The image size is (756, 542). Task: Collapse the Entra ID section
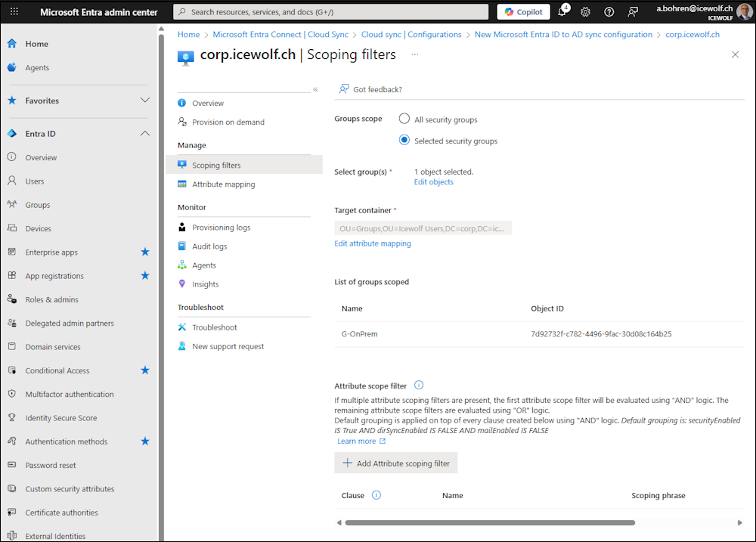click(145, 134)
